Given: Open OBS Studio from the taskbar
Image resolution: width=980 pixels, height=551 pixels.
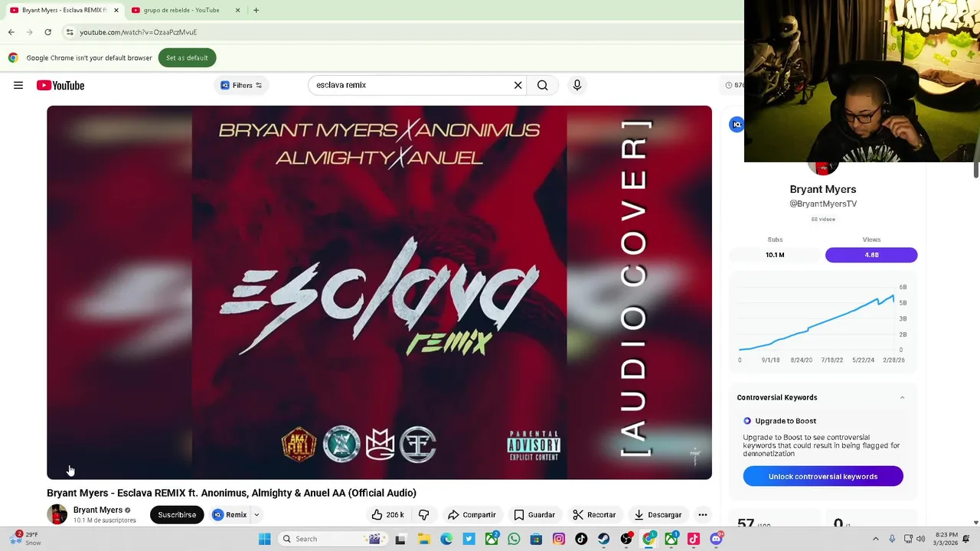Looking at the screenshot, I should point(626,539).
